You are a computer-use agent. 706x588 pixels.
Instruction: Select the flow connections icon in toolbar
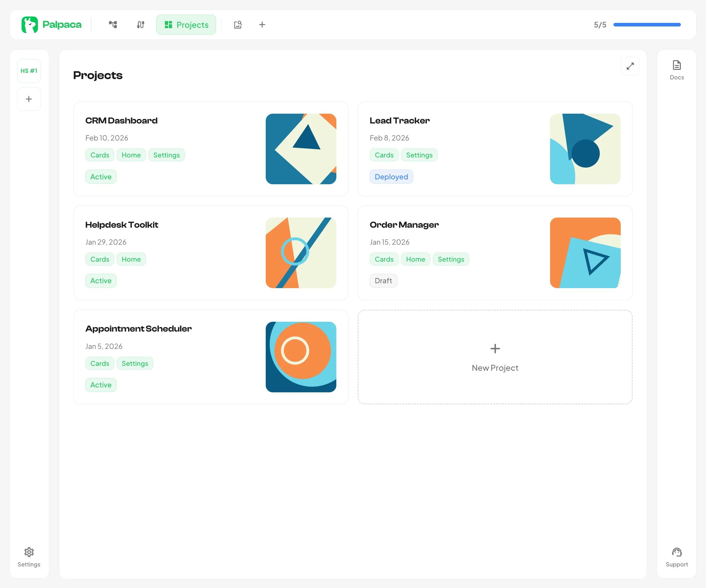click(x=140, y=24)
